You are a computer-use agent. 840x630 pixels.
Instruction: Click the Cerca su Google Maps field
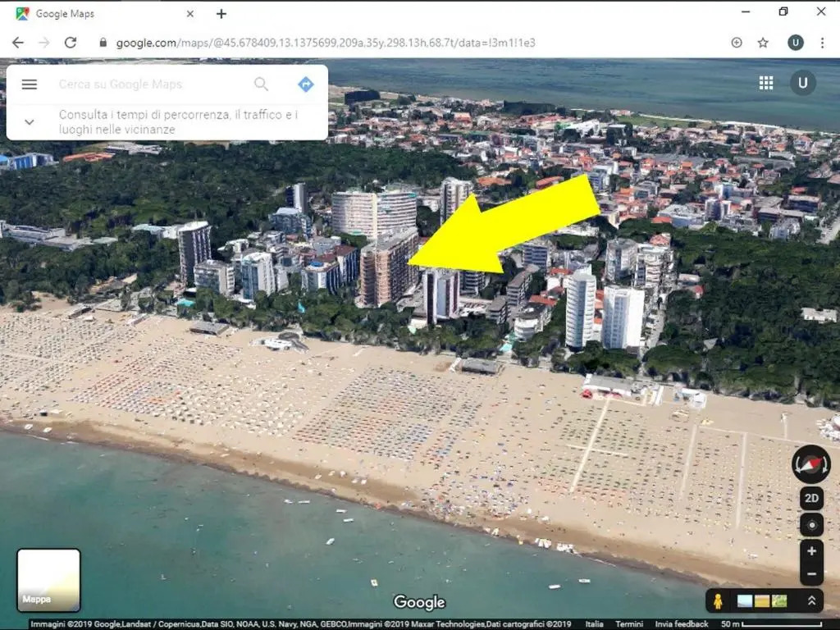(152, 84)
